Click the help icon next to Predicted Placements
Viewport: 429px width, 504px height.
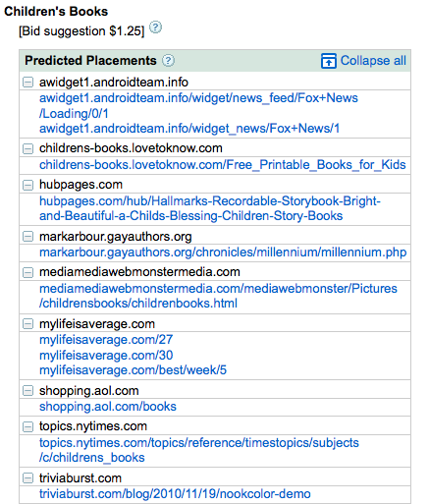(168, 61)
